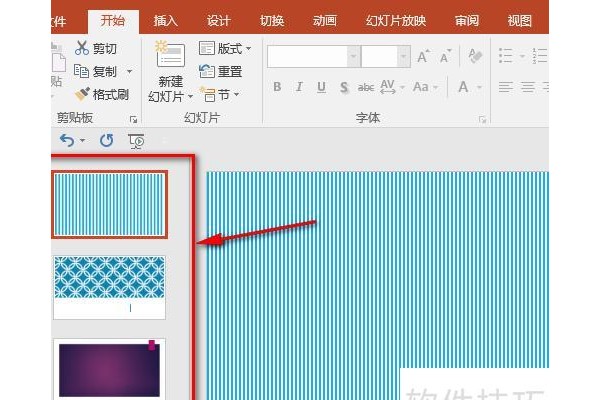
Task: Open the Undo history dropdown arrow
Action: (82, 141)
